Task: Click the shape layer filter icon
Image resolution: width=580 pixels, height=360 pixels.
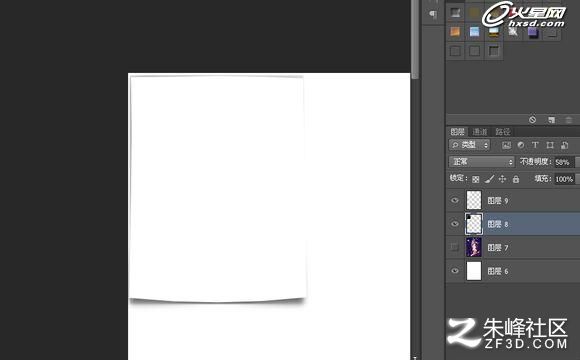Action: click(x=550, y=145)
